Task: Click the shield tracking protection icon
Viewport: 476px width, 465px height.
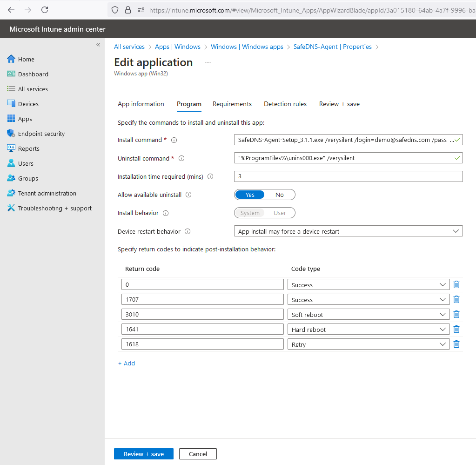Action: 115,10
